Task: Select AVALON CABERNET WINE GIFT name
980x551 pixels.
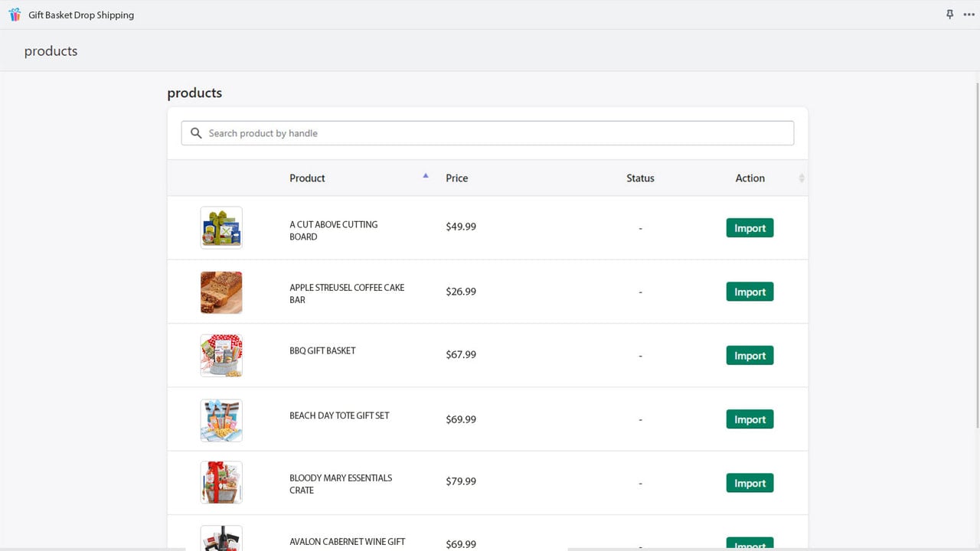Action: click(348, 542)
